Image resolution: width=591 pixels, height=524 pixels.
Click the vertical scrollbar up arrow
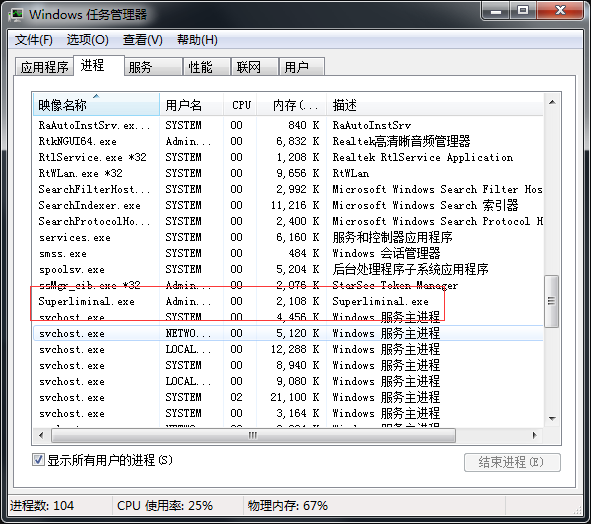tap(552, 103)
